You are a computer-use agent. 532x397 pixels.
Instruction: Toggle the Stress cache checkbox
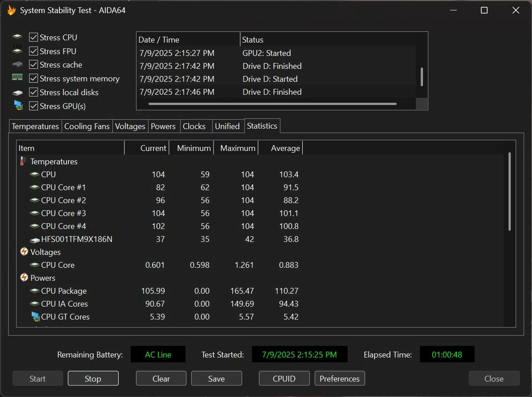(x=34, y=65)
